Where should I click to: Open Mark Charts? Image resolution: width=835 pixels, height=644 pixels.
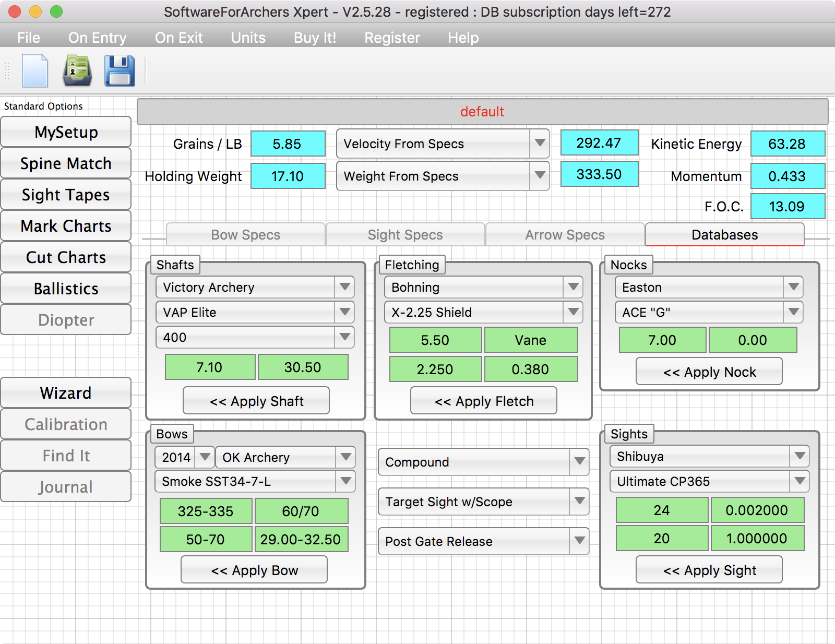point(66,226)
